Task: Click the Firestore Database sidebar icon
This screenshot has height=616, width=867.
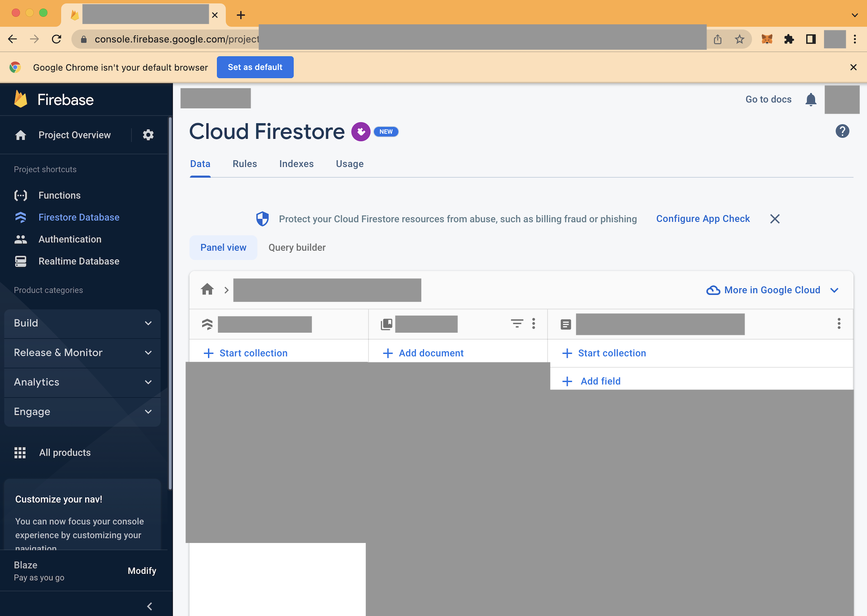Action: (x=20, y=217)
